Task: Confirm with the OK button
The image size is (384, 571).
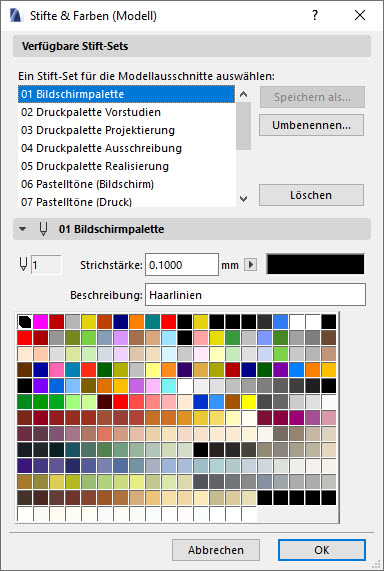Action: tap(322, 550)
